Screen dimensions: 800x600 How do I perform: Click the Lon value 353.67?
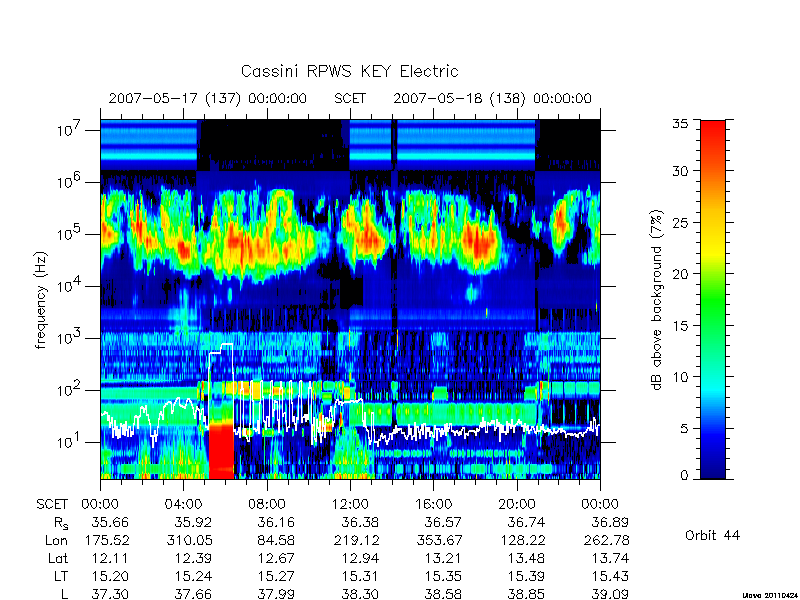coord(439,540)
